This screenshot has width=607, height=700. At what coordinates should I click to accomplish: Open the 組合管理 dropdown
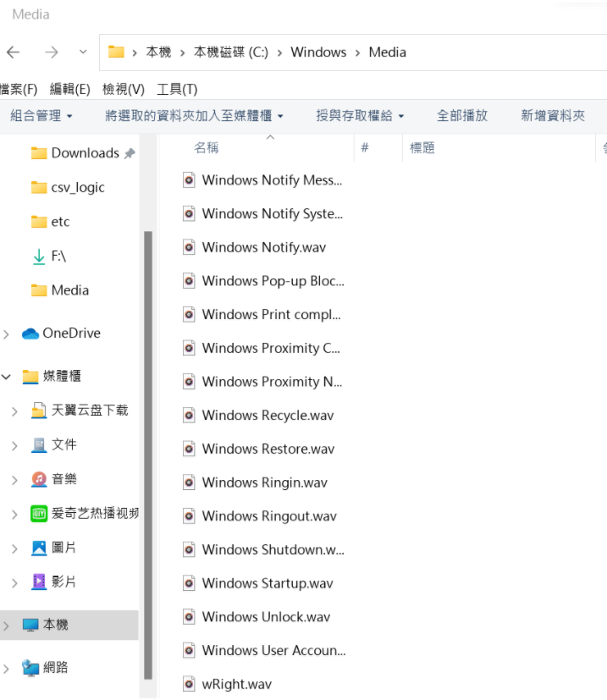41,116
